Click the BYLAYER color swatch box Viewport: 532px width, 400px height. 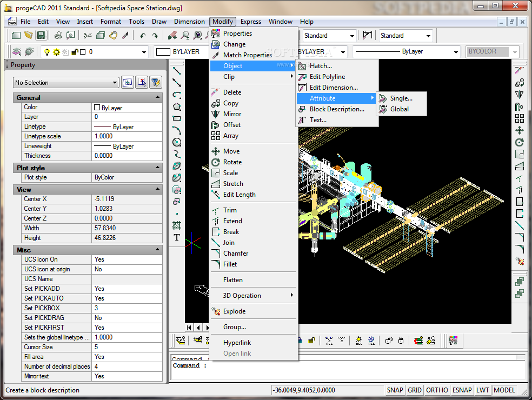[163, 52]
